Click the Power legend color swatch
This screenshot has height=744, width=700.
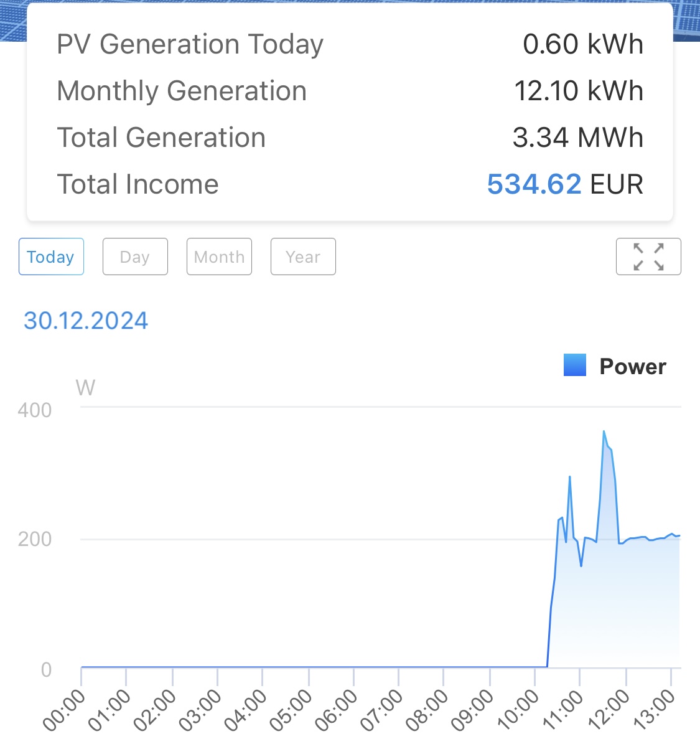575,365
